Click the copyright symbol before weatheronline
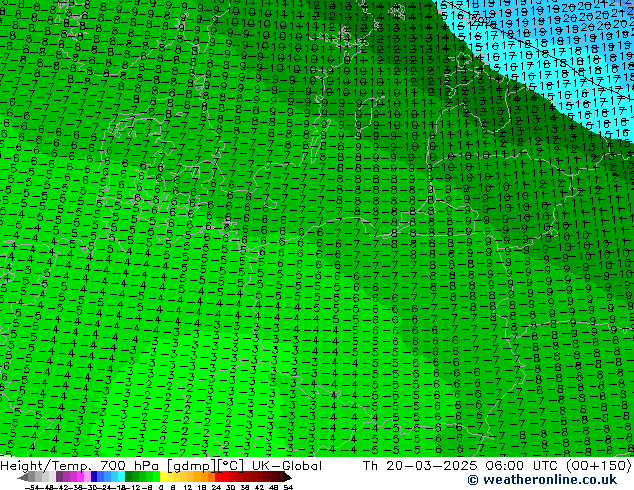 [473, 480]
